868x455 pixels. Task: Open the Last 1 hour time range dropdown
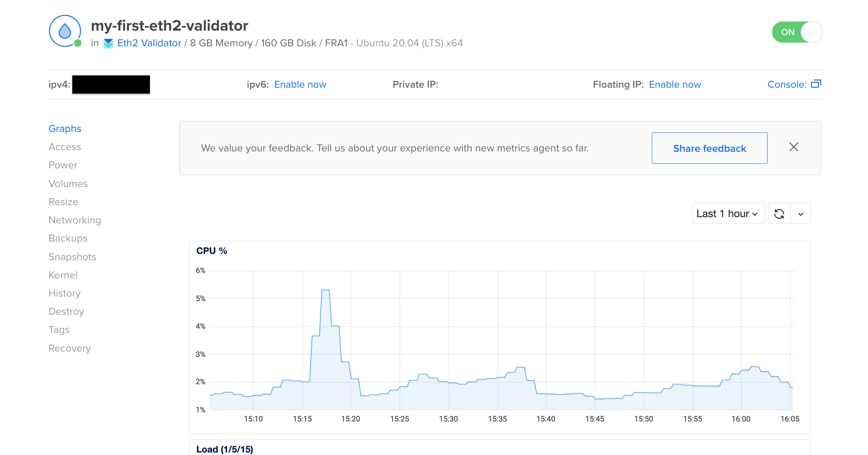pyautogui.click(x=728, y=213)
